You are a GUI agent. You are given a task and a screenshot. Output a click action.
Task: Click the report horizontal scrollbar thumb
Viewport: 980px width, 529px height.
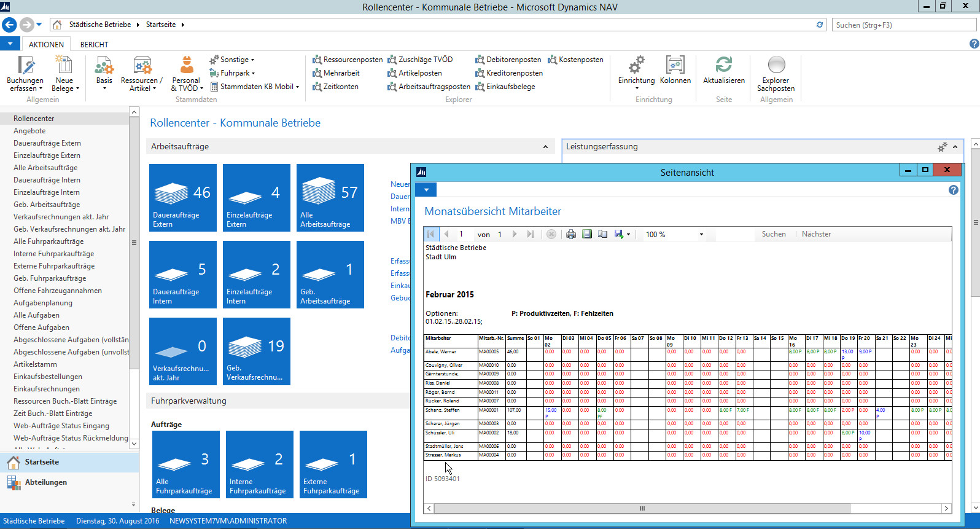(x=642, y=509)
